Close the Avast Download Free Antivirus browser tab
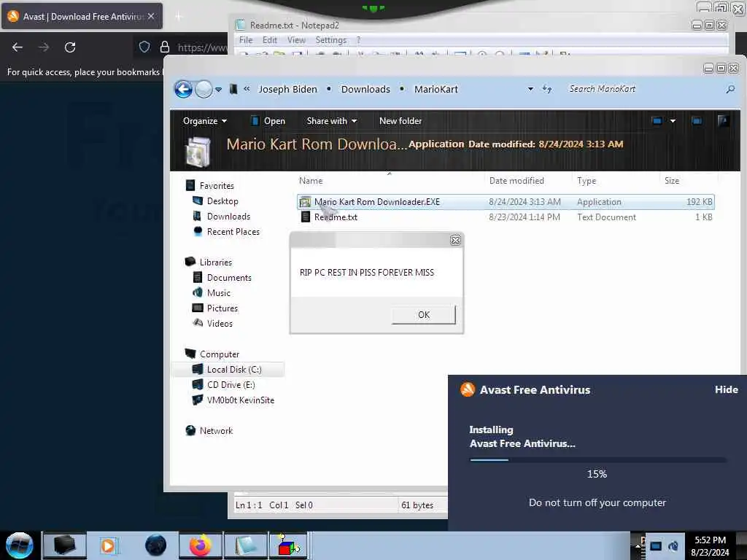The height and width of the screenshot is (560, 747). (x=151, y=16)
